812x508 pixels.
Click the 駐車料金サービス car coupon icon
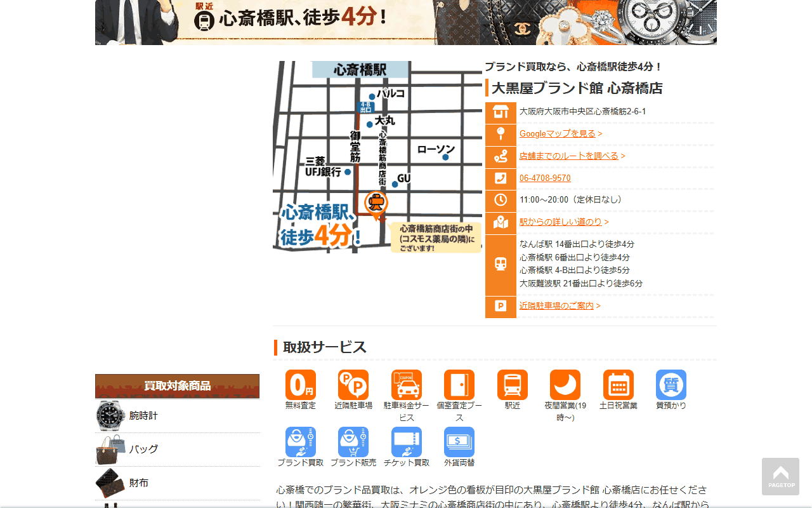click(407, 385)
